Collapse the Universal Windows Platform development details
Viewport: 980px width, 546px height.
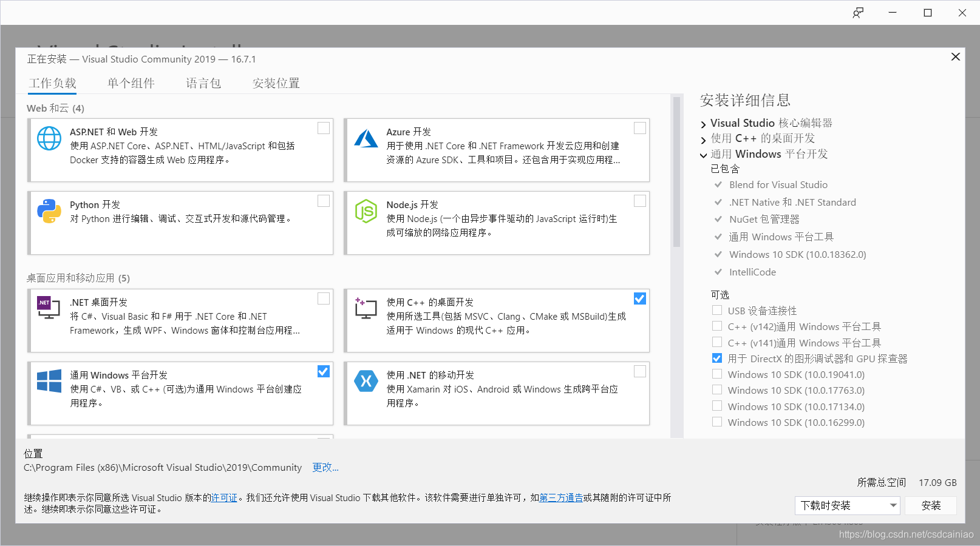coord(703,156)
